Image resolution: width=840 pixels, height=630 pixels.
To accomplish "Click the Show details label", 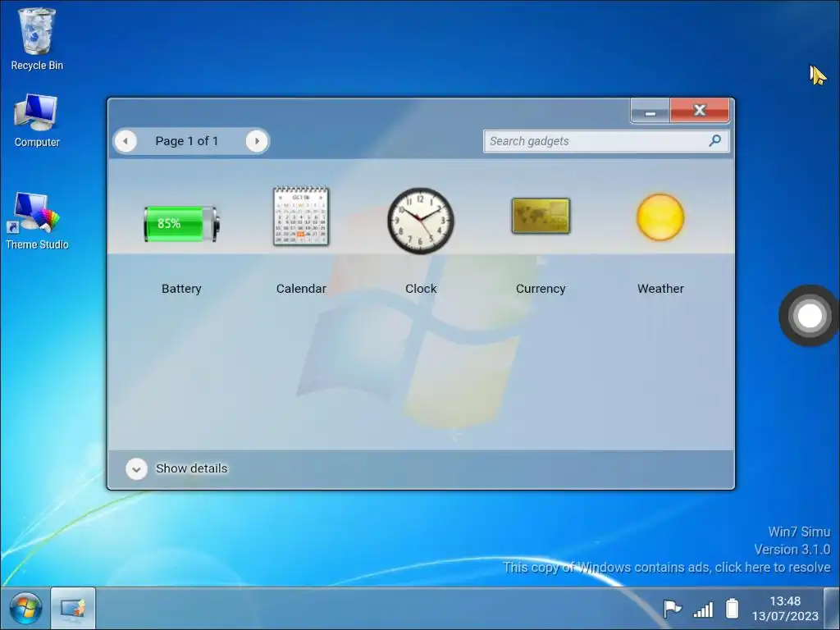I will point(191,468).
